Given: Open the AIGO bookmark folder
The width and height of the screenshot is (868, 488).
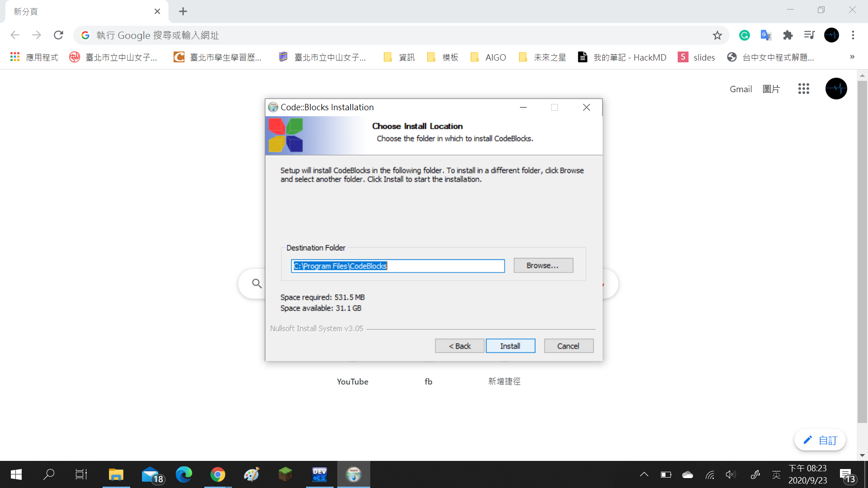Looking at the screenshot, I should coord(488,57).
